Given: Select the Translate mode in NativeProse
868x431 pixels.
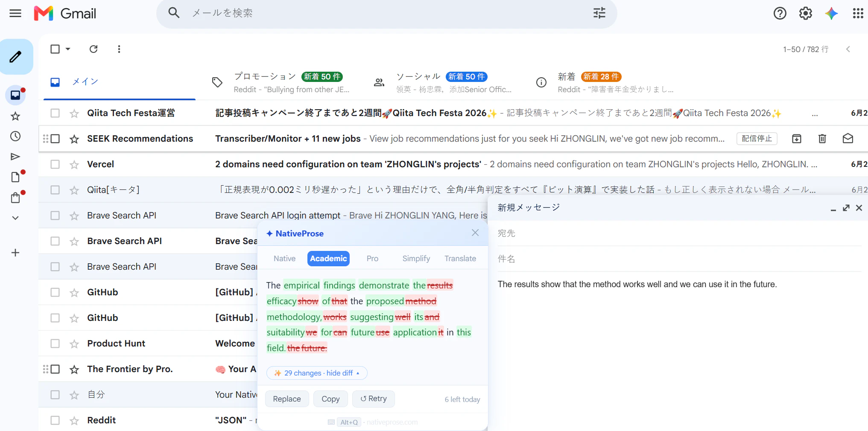Looking at the screenshot, I should [x=460, y=259].
